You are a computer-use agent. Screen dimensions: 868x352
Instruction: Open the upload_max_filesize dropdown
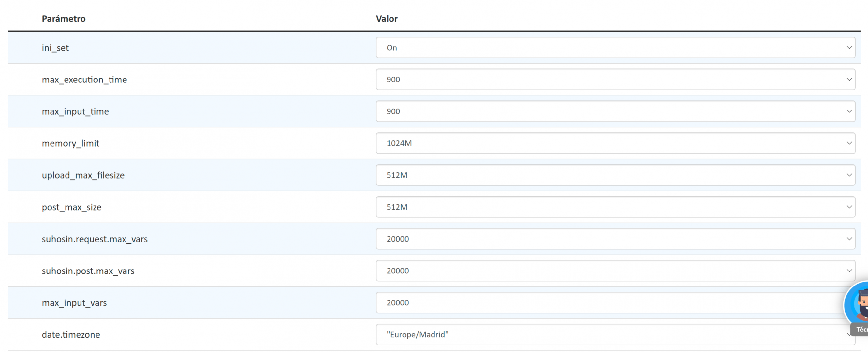click(615, 175)
